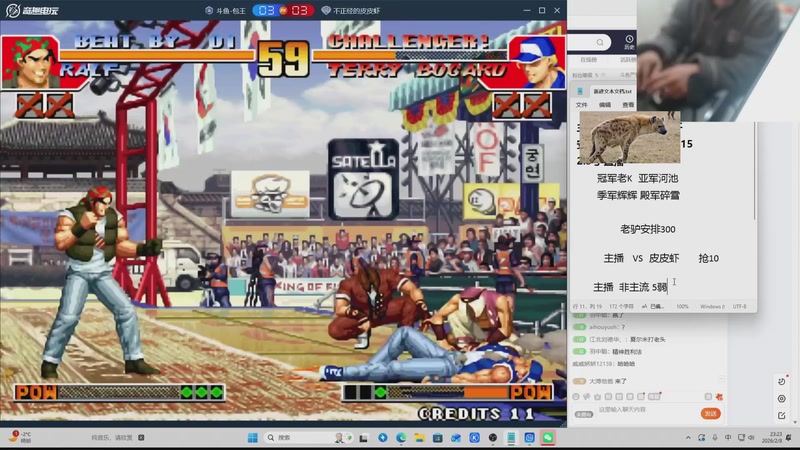Click the text line 老驴安排300
800x450 pixels.
click(x=647, y=229)
